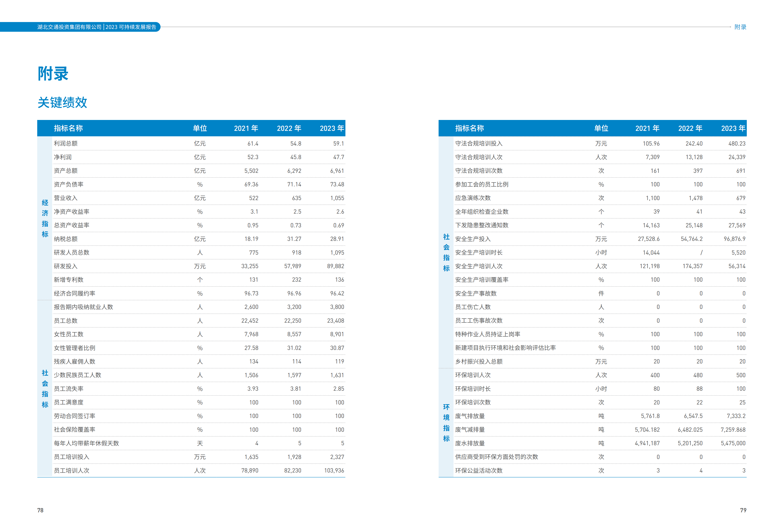Select the 研发人员总数 row label
This screenshot has width=784, height=532.
coord(72,252)
